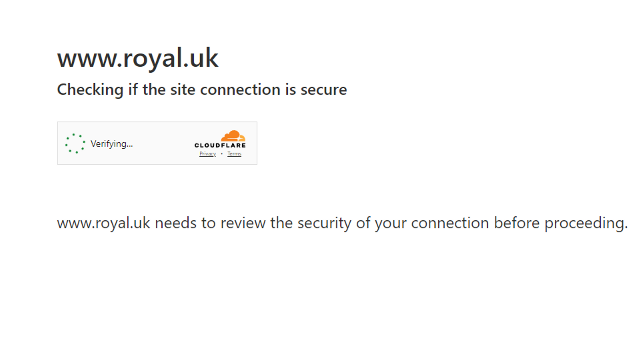
Task: Click the green dotted verification spinner
Action: pyautogui.click(x=75, y=143)
